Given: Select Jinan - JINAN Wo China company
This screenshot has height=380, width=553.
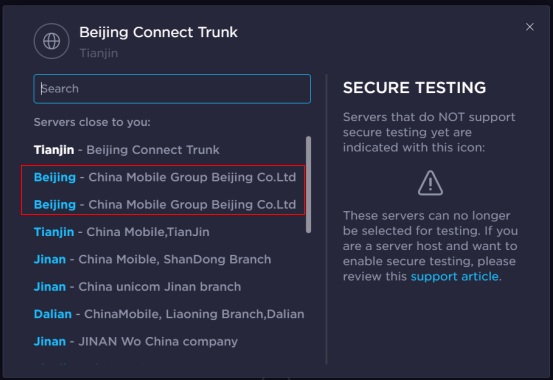Looking at the screenshot, I should tap(136, 342).
